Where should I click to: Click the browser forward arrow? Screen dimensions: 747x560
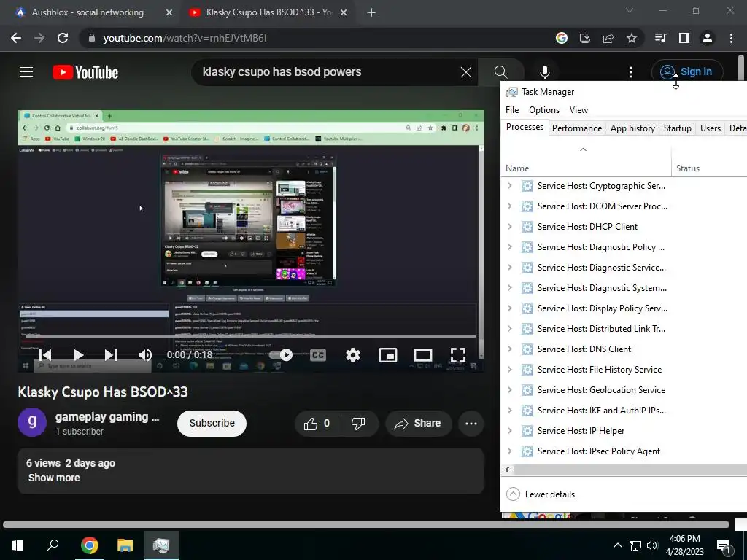click(39, 38)
